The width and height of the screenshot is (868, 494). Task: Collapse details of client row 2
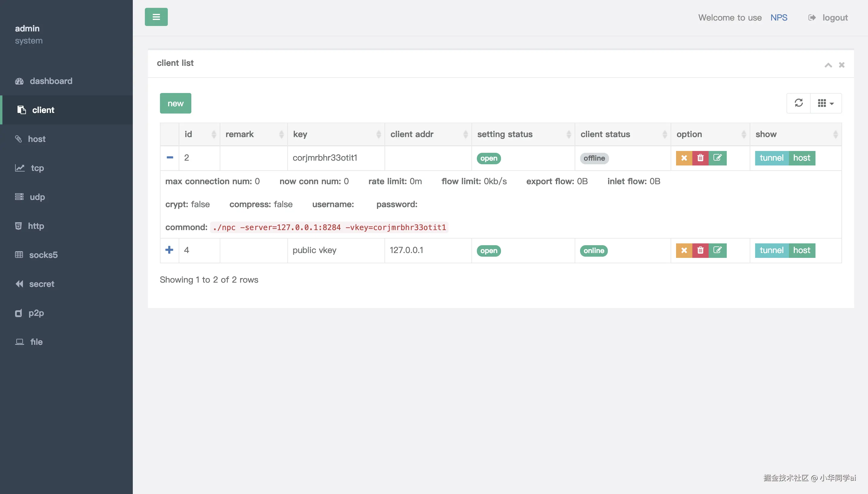[x=170, y=158]
